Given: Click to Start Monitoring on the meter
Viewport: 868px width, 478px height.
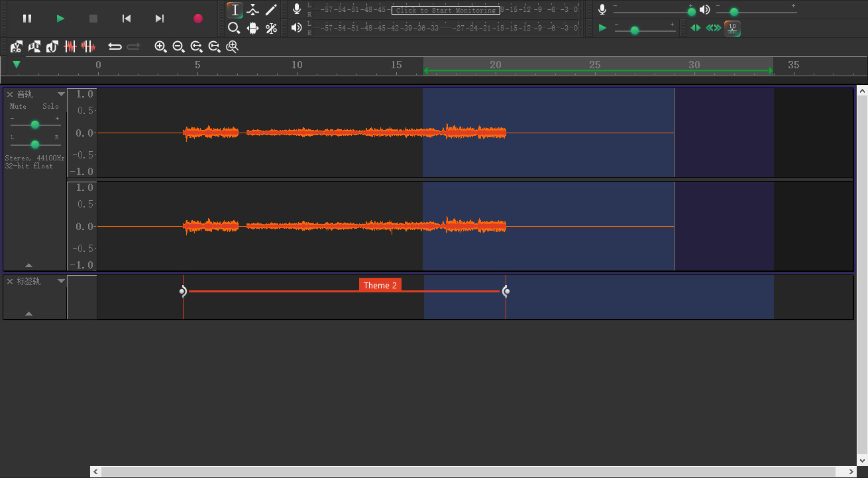Looking at the screenshot, I should click(x=445, y=10).
